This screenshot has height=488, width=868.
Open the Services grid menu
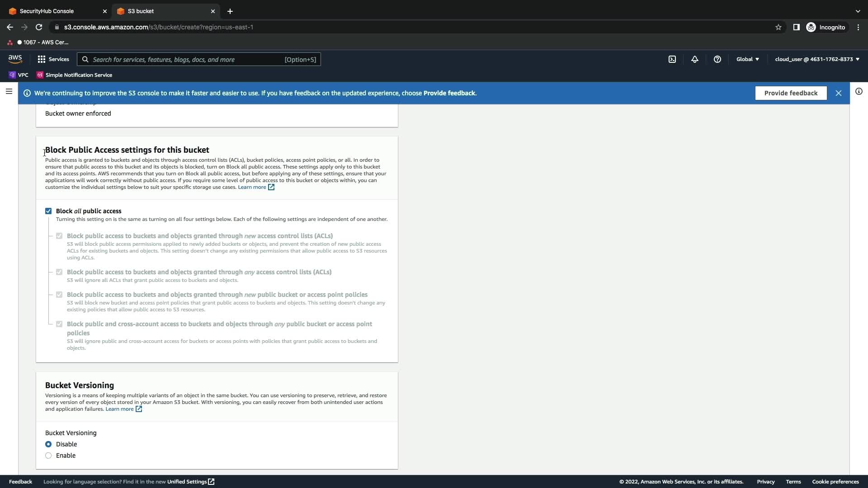53,59
